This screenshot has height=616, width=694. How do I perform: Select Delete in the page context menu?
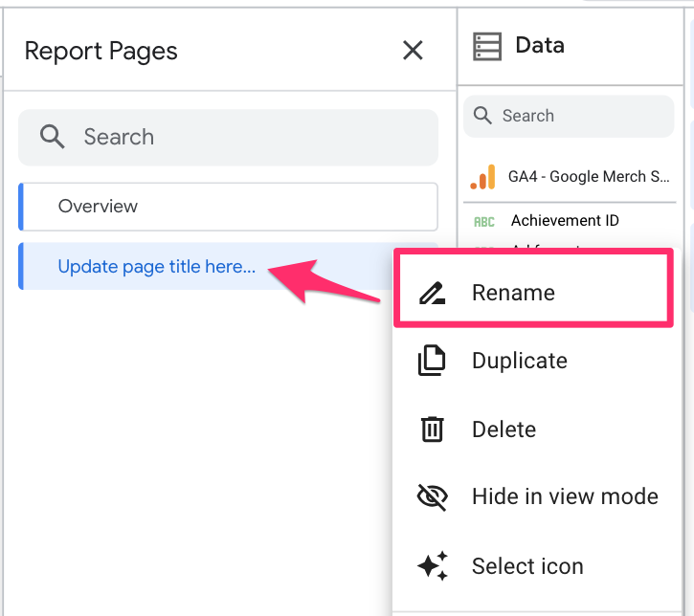[x=504, y=429]
